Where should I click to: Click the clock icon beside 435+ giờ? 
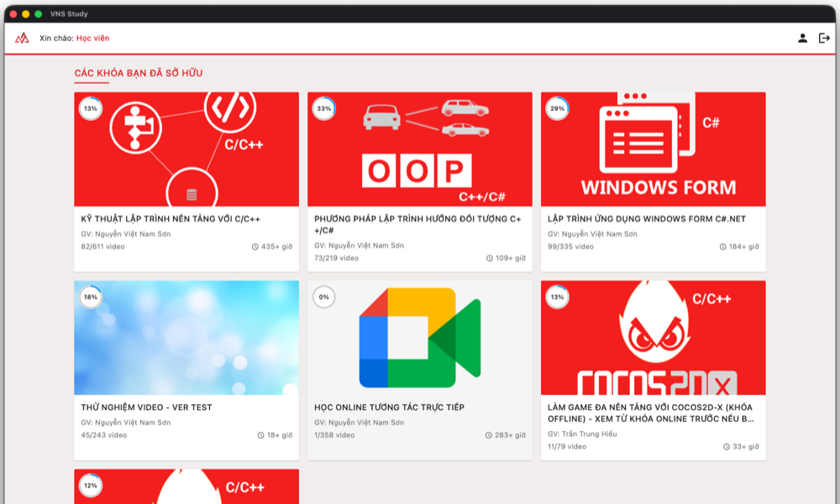coord(255,247)
